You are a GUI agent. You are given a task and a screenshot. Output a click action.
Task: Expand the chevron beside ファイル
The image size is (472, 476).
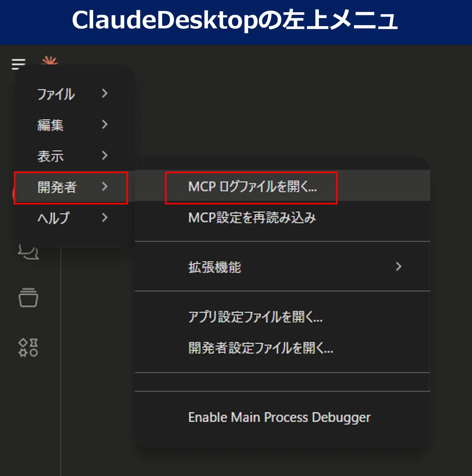[x=104, y=93]
